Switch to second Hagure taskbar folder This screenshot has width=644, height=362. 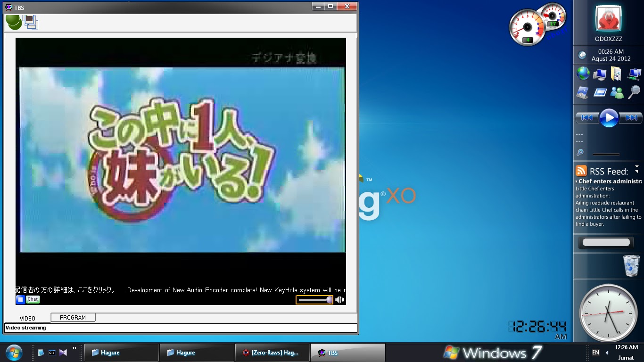197,353
